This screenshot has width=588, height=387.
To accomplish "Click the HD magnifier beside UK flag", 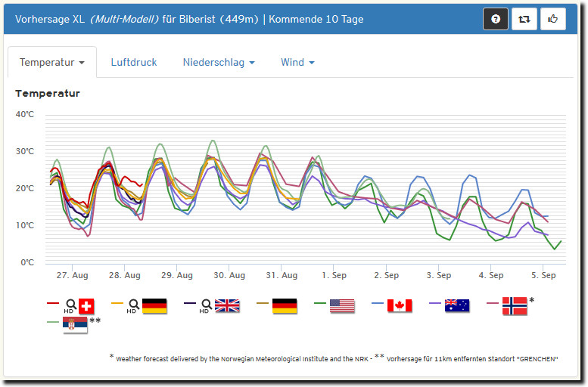I will [206, 306].
